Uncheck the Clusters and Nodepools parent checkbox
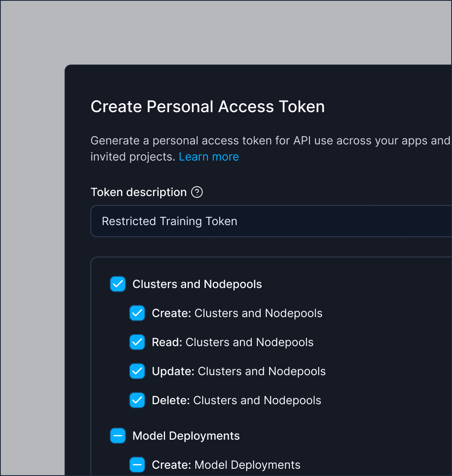Screen dimensions: 452x476 point(117,284)
